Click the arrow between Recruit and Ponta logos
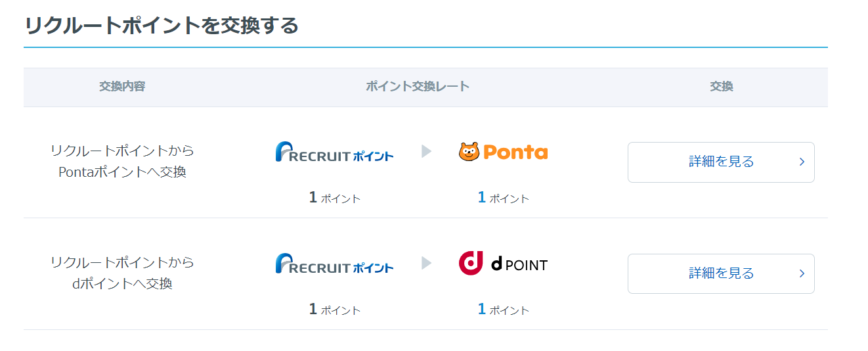868x351 pixels. tap(427, 152)
